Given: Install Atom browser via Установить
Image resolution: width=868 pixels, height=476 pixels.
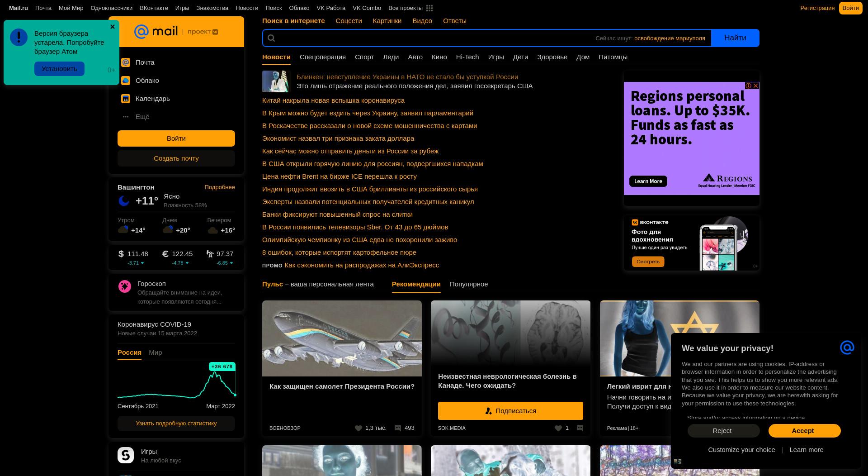Looking at the screenshot, I should 59,69.
